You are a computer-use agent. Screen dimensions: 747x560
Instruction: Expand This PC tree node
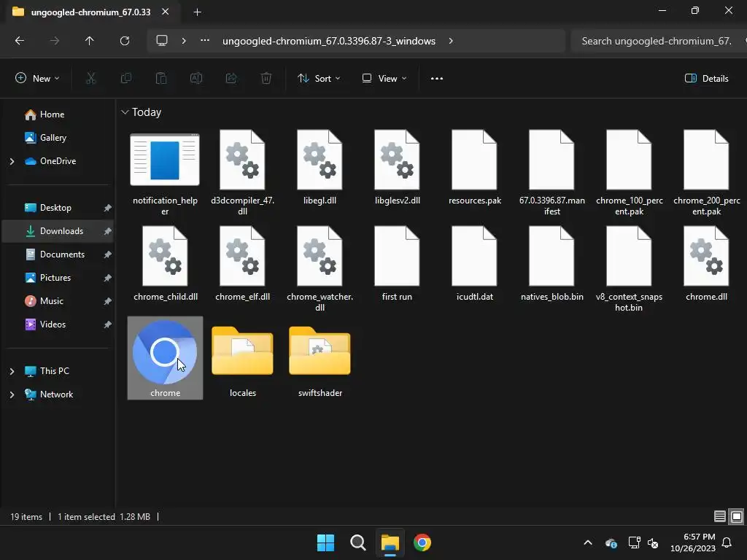(12, 371)
